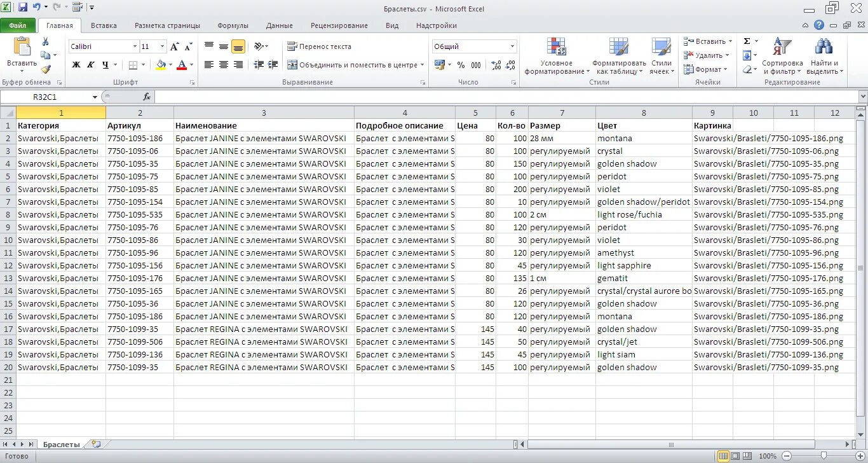Viewport: 868px width, 463px height.
Task: Click the Sort and Filter (Сортировка и фильтр) icon
Action: (782, 56)
